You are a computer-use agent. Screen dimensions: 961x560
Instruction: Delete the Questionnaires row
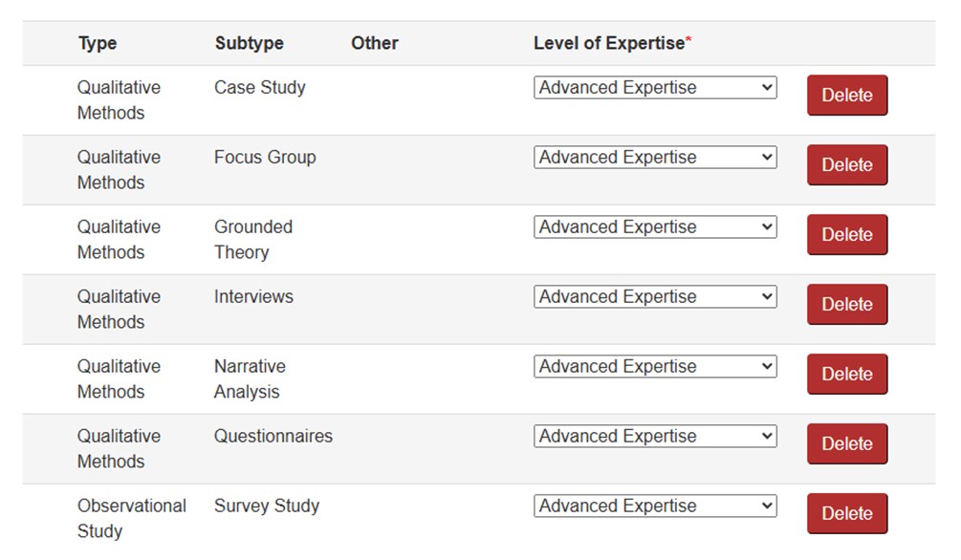846,444
